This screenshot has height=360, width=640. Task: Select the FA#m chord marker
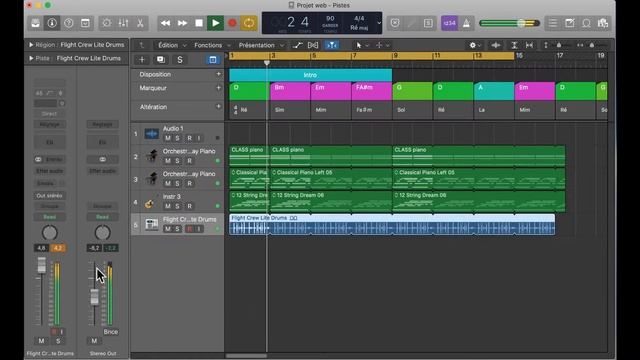[371, 91]
